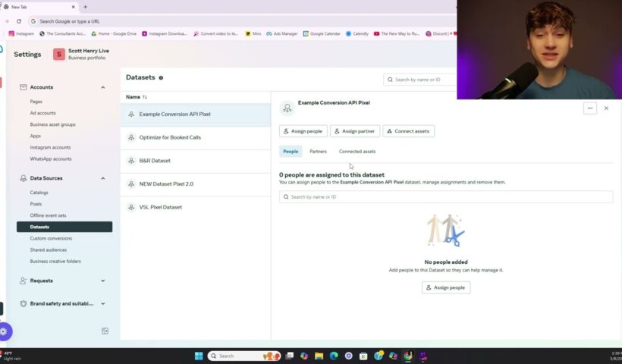622x364 pixels.
Task: Click the purple settings gear icon
Action: [5, 331]
